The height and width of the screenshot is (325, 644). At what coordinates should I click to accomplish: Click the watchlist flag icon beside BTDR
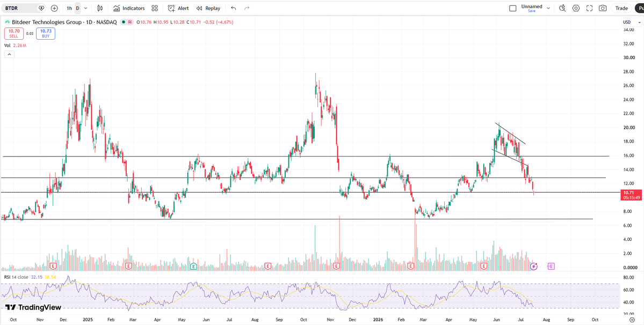41,8
